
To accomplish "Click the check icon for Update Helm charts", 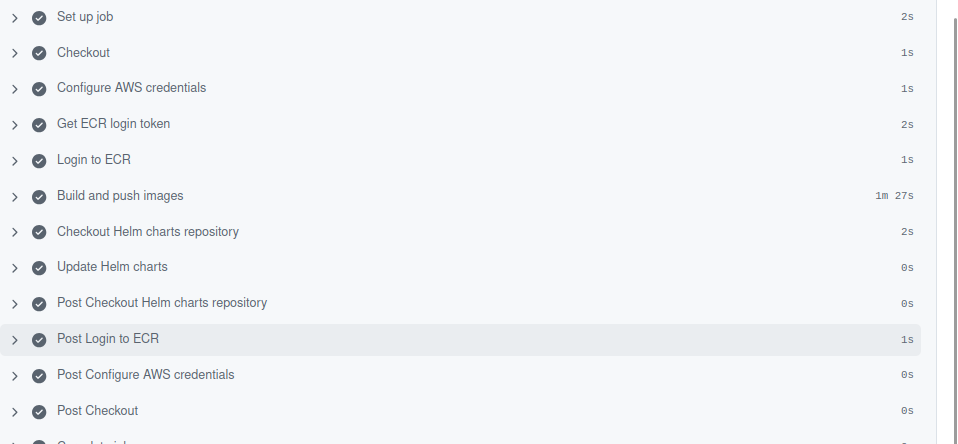I will [39, 268].
